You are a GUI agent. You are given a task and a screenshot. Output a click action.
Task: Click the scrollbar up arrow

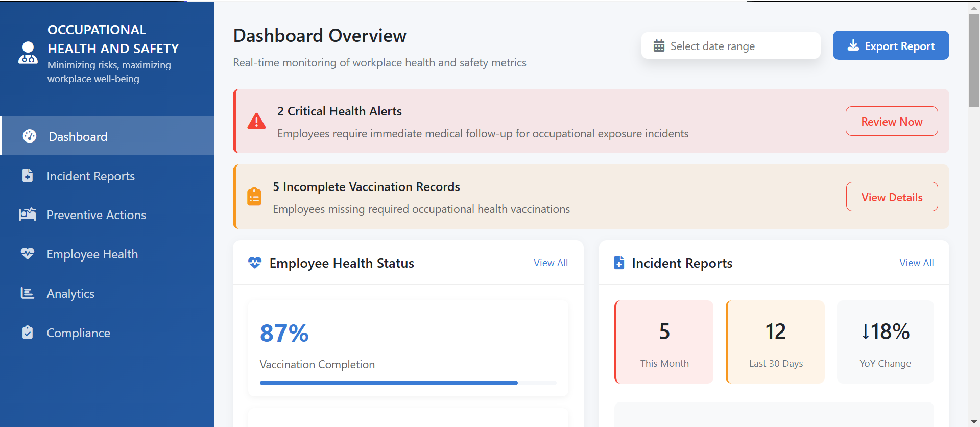coord(974,8)
